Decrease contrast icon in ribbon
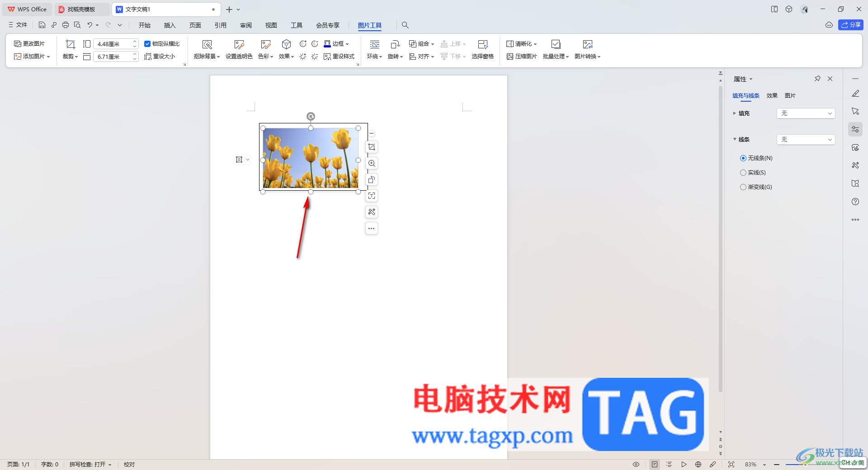 tap(315, 44)
